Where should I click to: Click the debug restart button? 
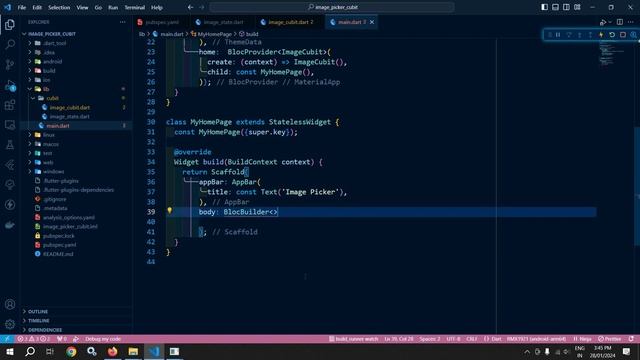click(x=612, y=35)
